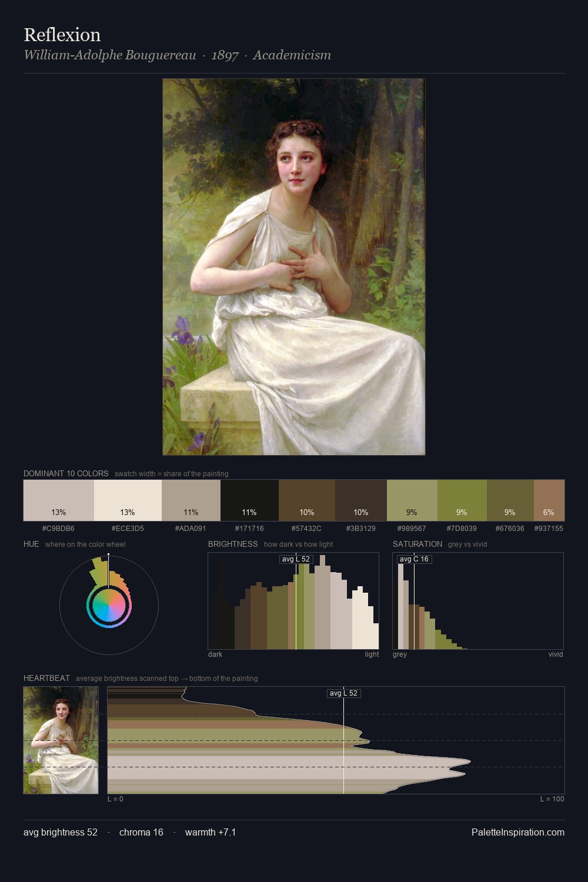Image resolution: width=588 pixels, height=882 pixels.
Task: Click the 'HUE' section heading
Action: pyautogui.click(x=31, y=544)
